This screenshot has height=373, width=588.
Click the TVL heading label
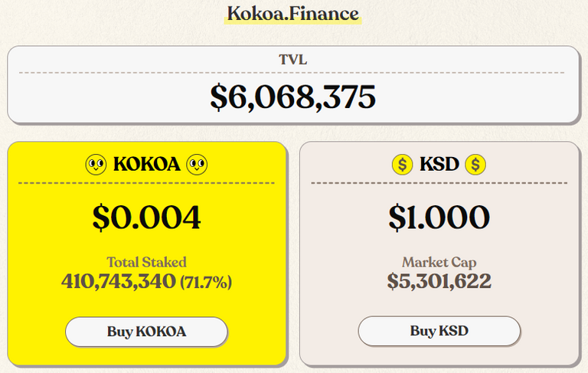pos(293,59)
